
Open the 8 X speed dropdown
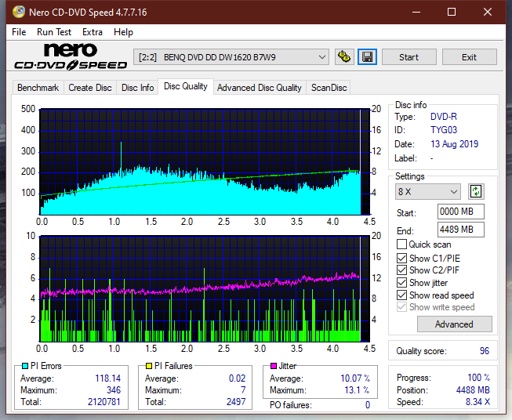click(x=428, y=191)
